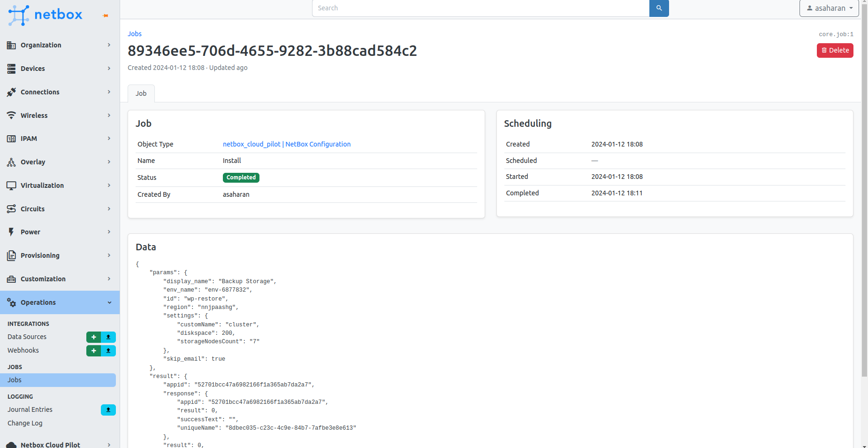
Task: Expand the Organization menu chevron
Action: click(109, 45)
